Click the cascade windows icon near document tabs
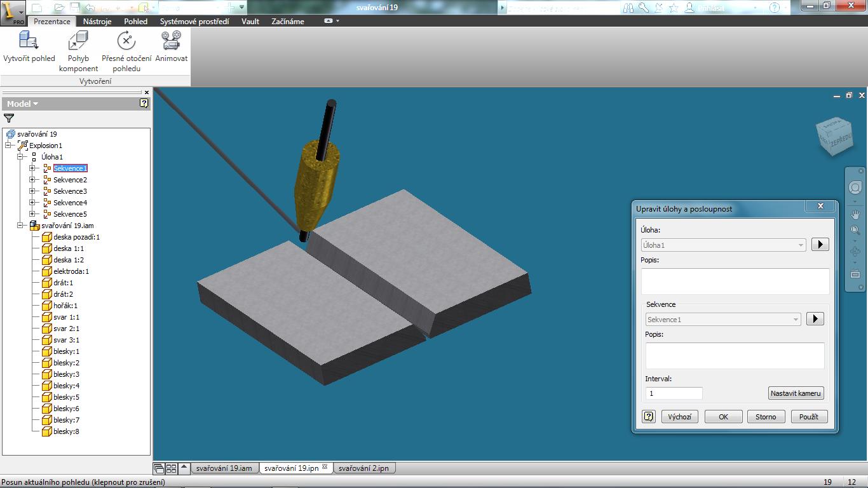This screenshot has width=868, height=488. 159,469
